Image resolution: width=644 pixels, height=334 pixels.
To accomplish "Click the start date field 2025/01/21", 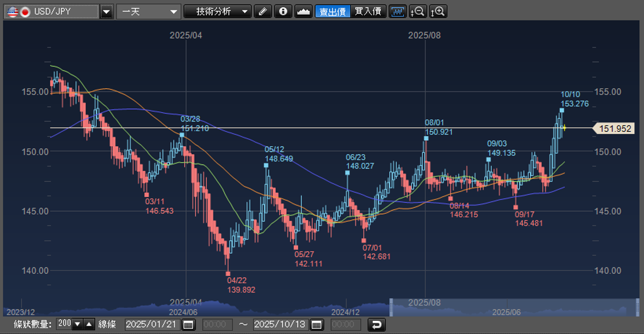I will pyautogui.click(x=151, y=325).
